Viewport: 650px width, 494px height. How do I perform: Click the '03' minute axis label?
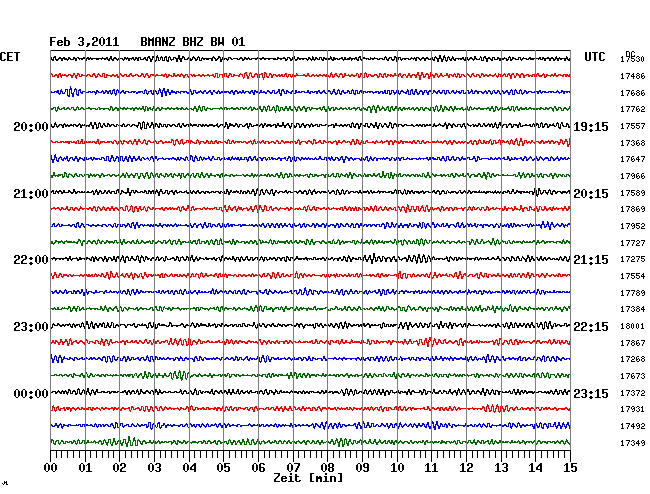click(155, 468)
